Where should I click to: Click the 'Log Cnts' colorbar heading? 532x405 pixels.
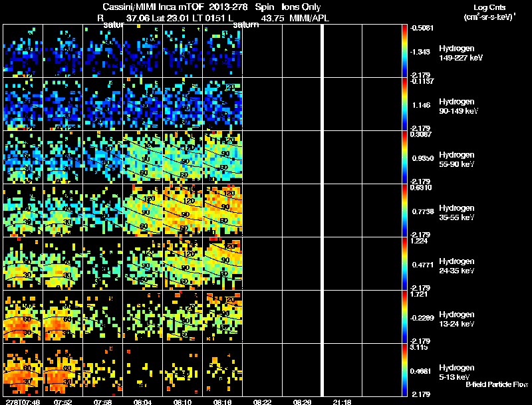click(x=489, y=7)
